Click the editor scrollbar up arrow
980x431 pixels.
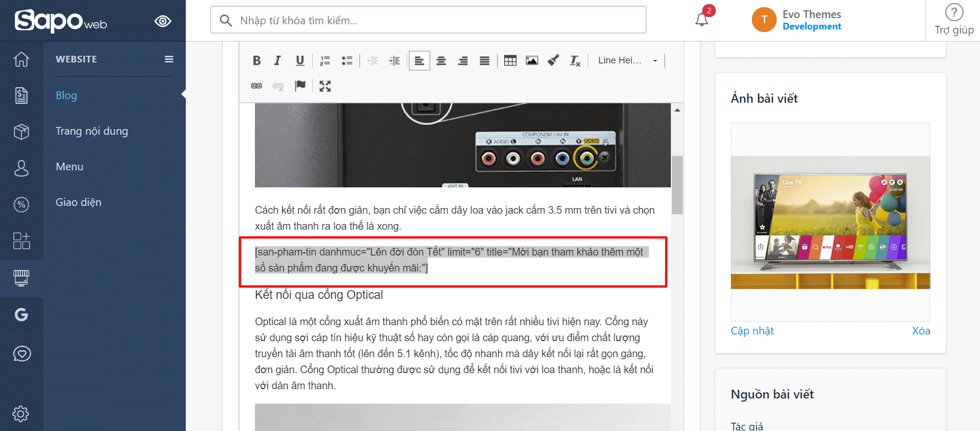click(677, 110)
